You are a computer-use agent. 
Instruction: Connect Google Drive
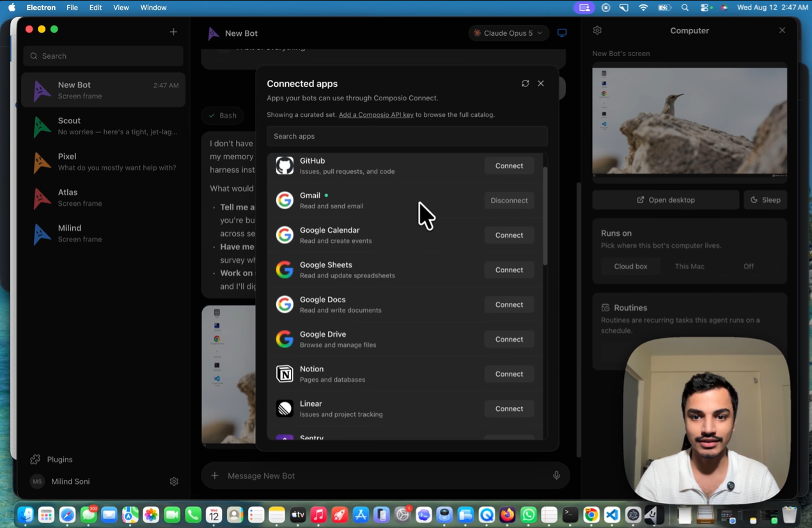(x=509, y=339)
